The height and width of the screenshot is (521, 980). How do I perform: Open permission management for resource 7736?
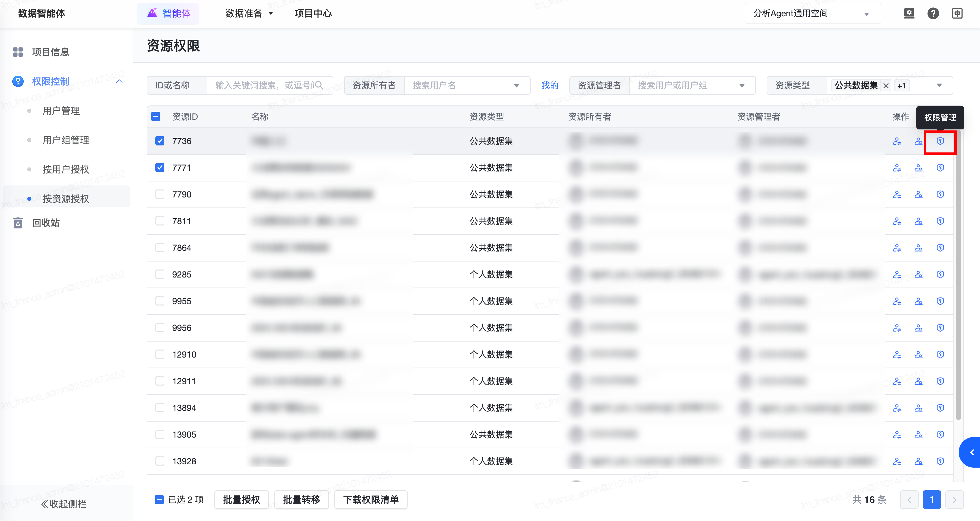[940, 141]
